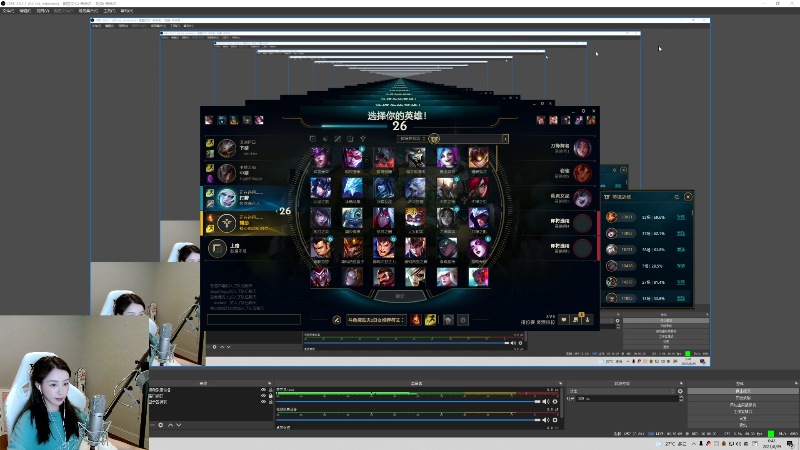Image resolution: width=800 pixels, height=450 pixels.
Task: Pop out the Sources dock panel
Action: click(269, 383)
